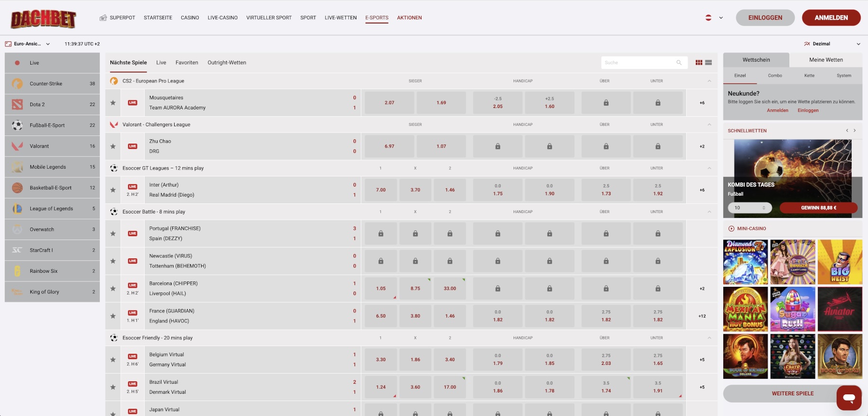Screen dimensions: 868x416
Task: Star the Barcelona (CHIPPER) vs Liverpool match
Action: (x=113, y=288)
